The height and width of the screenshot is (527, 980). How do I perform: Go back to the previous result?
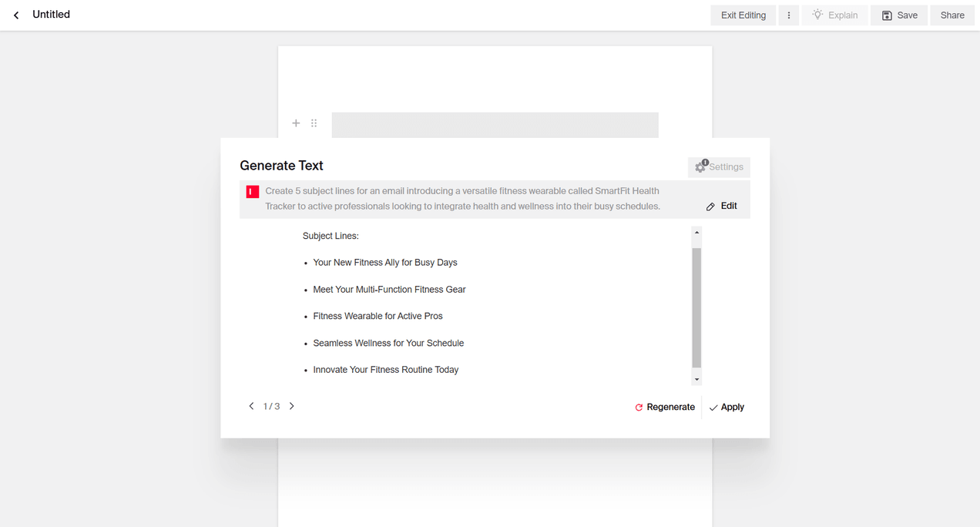(x=251, y=405)
